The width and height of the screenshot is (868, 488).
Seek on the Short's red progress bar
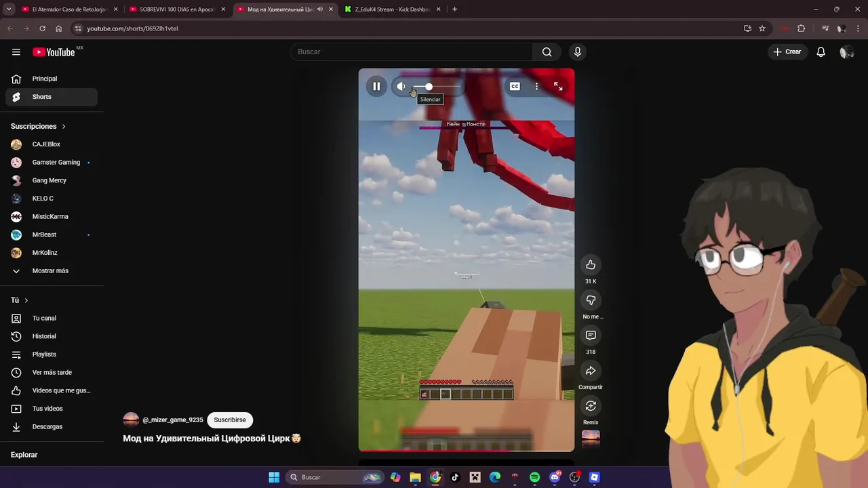click(x=467, y=450)
